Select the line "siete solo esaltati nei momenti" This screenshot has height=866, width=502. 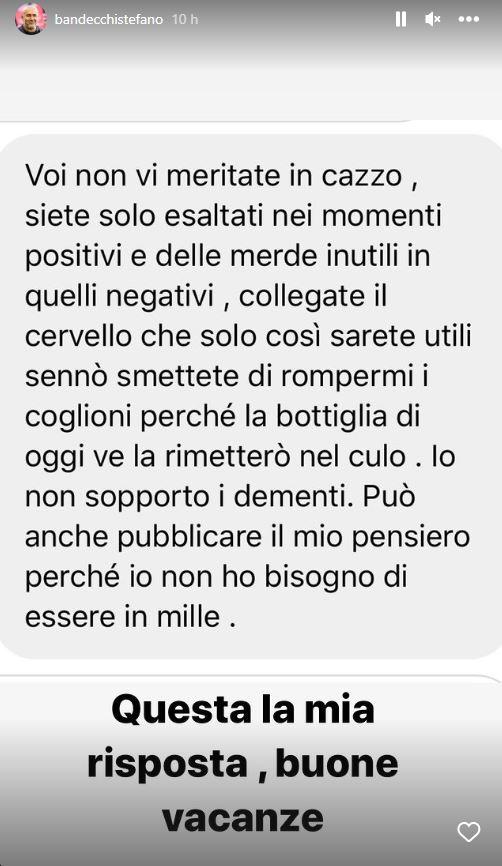click(233, 216)
